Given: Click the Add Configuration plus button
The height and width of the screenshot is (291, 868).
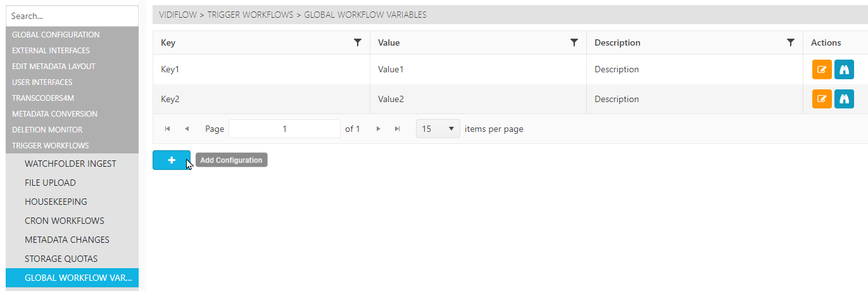Looking at the screenshot, I should (x=171, y=160).
